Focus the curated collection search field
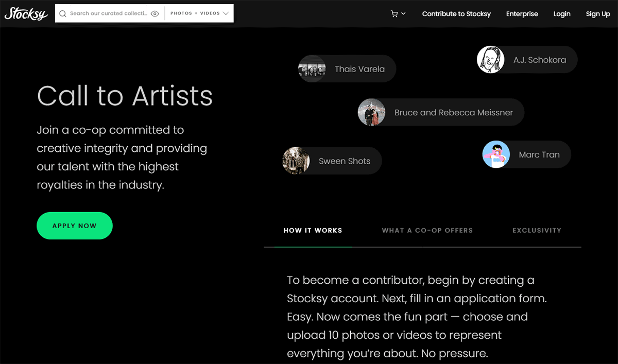Screen dimensions: 618x364 tap(109, 13)
